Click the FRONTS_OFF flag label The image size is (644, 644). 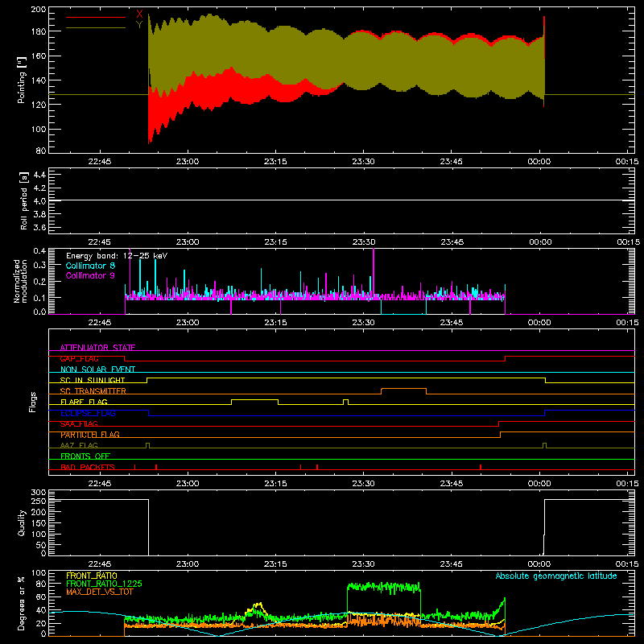click(x=85, y=456)
